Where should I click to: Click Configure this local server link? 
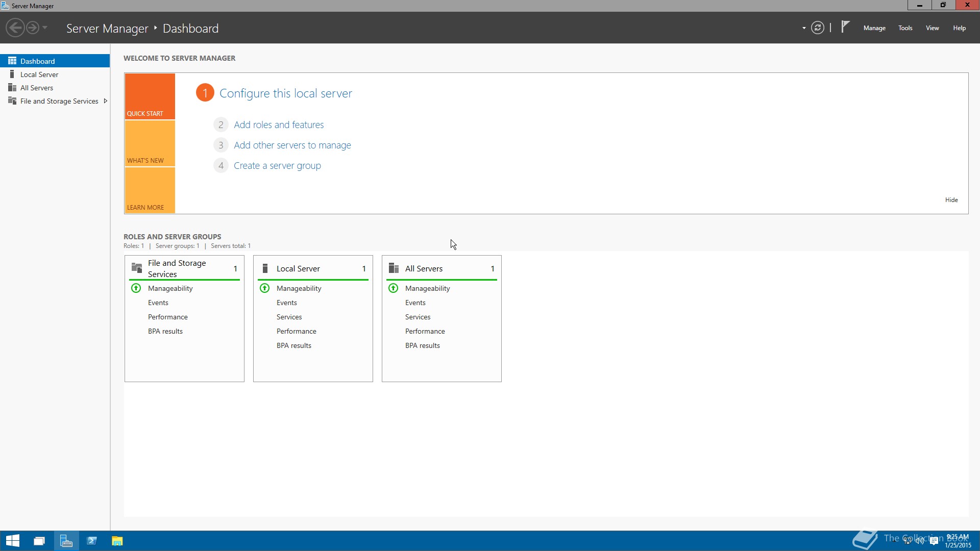(286, 93)
